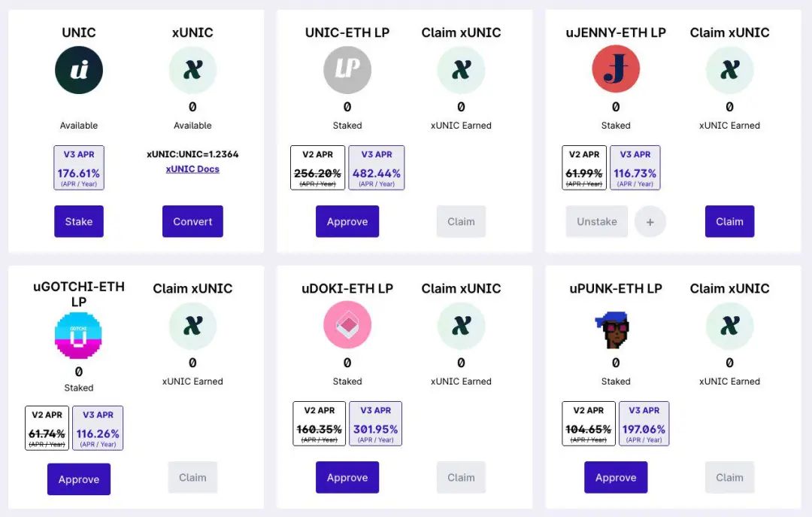Click the uPUNK pixel avatar icon

tap(616, 328)
